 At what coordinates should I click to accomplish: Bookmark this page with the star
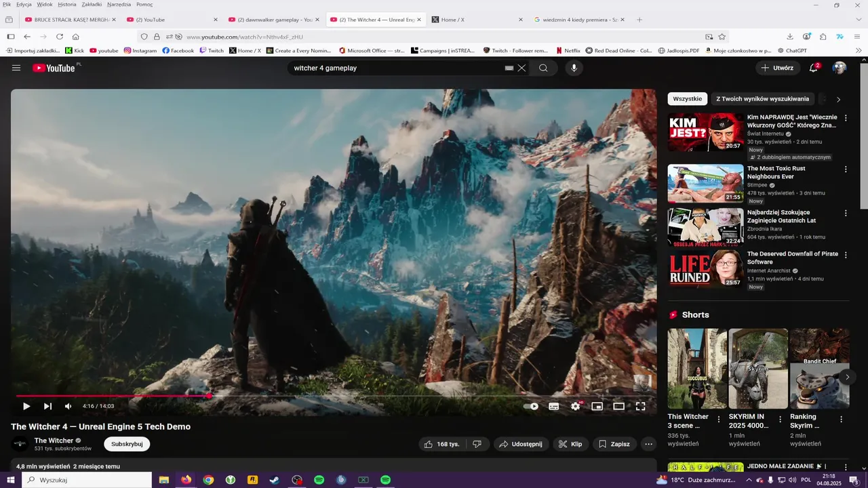(722, 37)
